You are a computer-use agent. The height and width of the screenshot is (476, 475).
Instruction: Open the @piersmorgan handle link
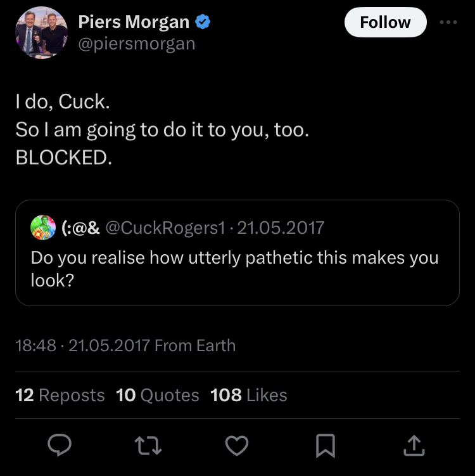(x=137, y=44)
